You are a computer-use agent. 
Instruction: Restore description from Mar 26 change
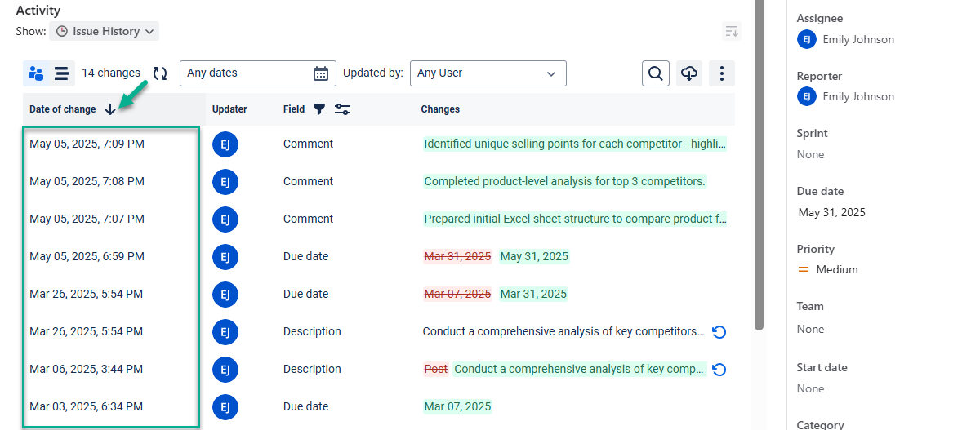pos(719,332)
